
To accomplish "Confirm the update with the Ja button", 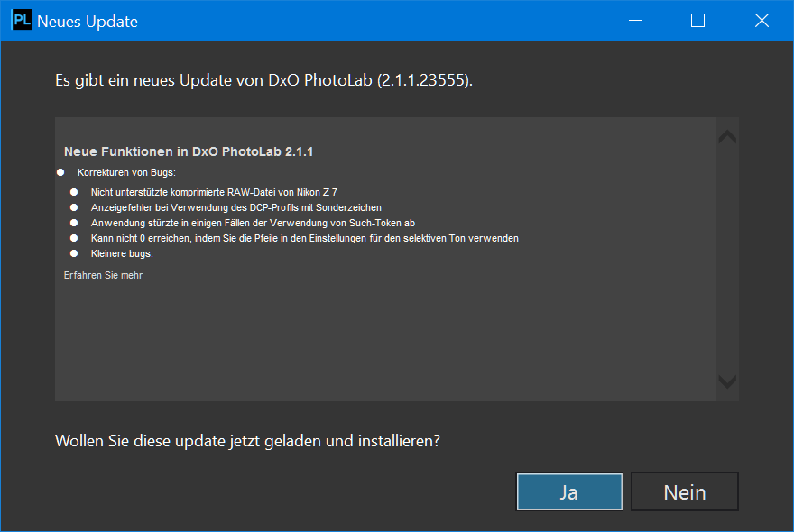I will tap(569, 492).
